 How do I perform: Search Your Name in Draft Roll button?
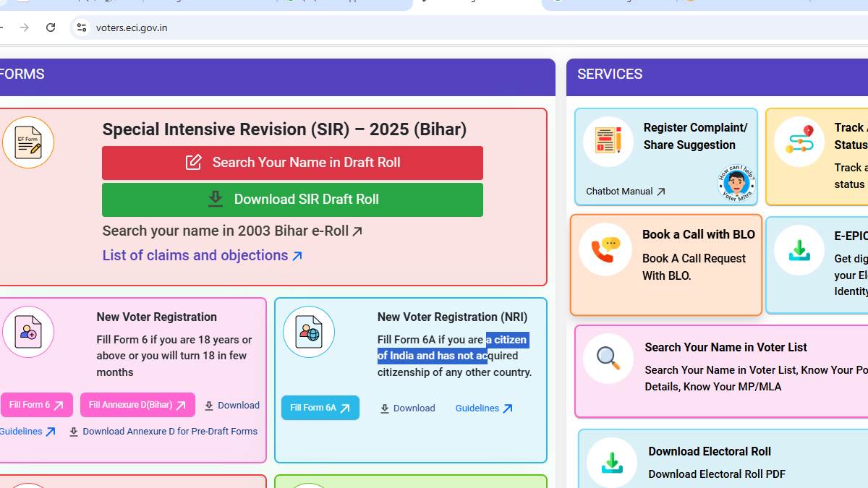pos(292,163)
